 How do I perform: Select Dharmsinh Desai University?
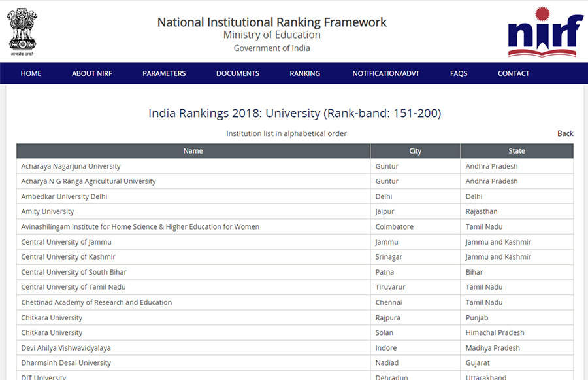tap(66, 363)
